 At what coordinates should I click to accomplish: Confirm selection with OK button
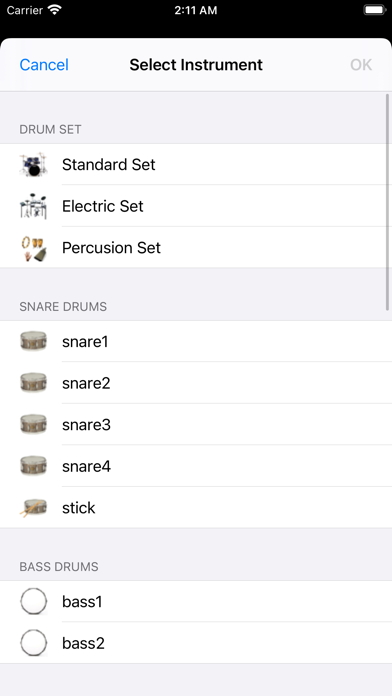361,65
